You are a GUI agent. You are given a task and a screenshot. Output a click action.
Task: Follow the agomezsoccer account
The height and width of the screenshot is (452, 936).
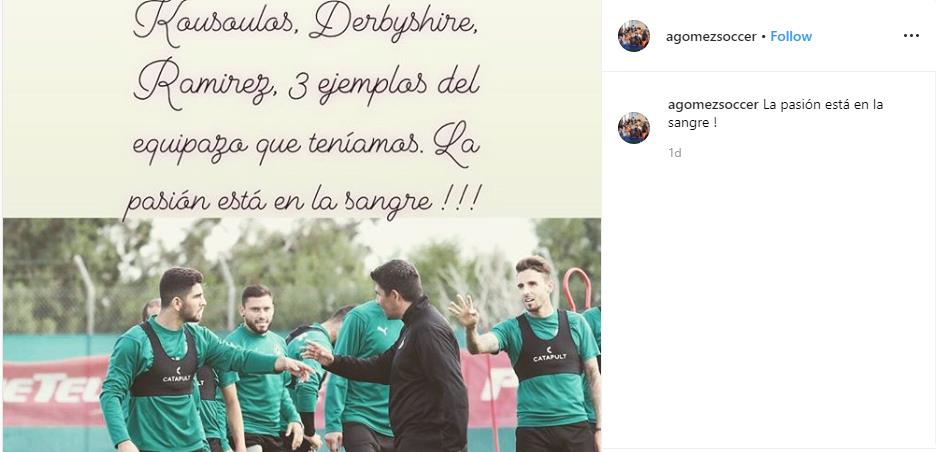(791, 36)
